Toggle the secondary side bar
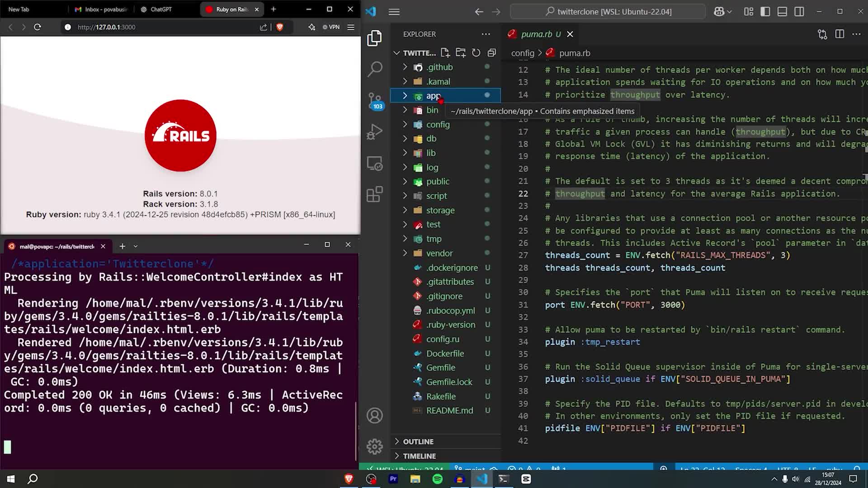 pyautogui.click(x=799, y=12)
